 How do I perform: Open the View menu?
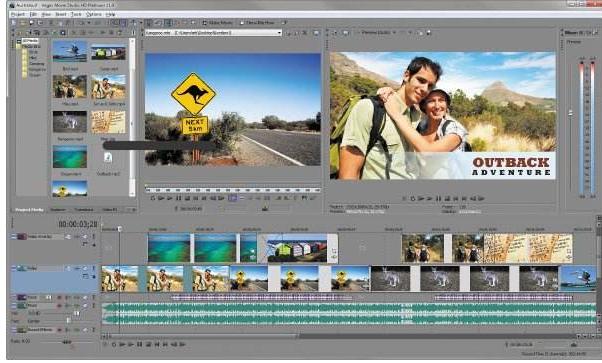(x=46, y=14)
